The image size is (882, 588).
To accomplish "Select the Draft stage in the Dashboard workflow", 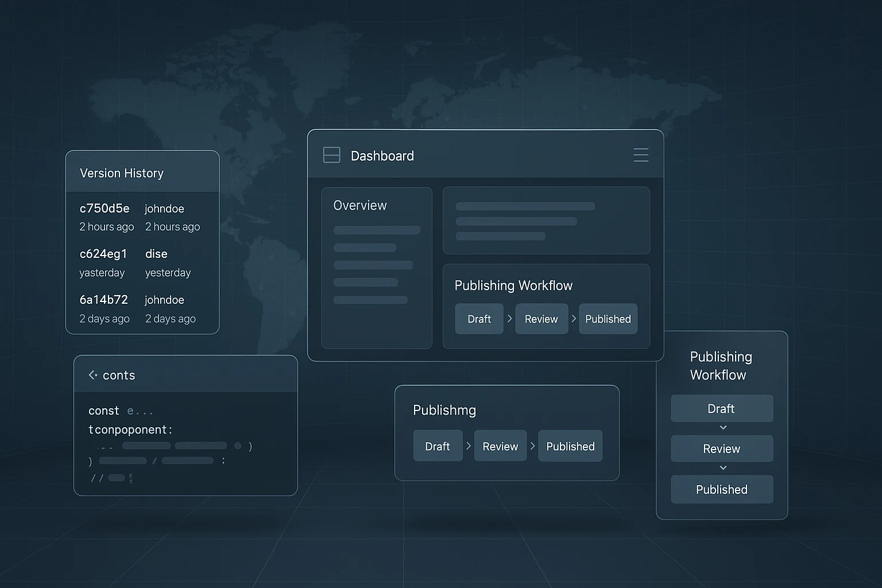I will tap(479, 319).
